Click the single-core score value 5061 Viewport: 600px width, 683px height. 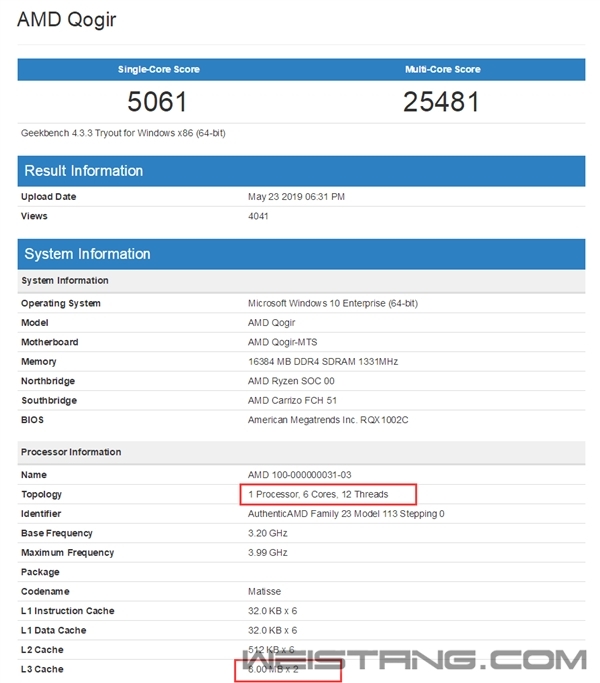coord(158,102)
